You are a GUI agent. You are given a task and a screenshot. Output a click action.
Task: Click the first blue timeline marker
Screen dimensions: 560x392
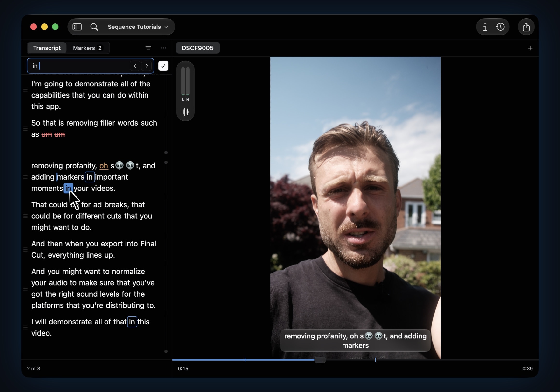pos(245,360)
